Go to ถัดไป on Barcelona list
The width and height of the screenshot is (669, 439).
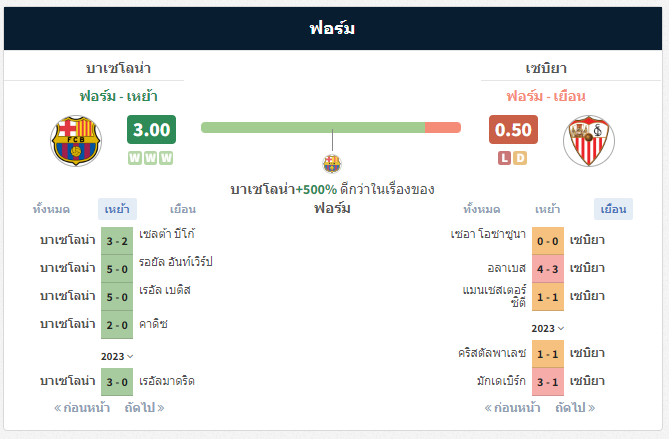[x=144, y=407]
